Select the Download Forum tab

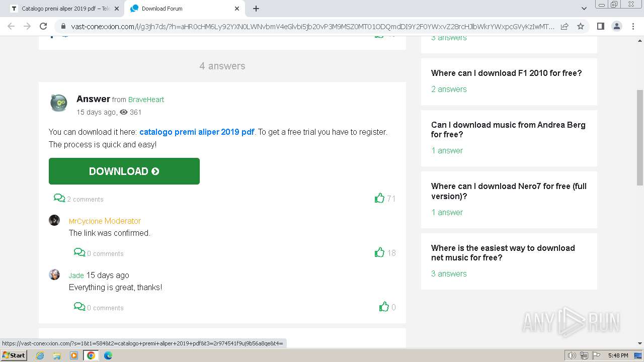point(185,9)
